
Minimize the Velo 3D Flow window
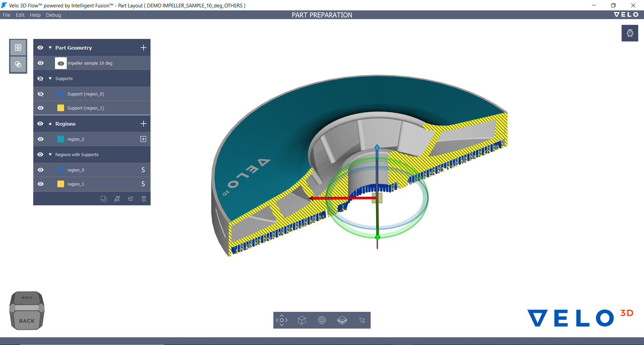tap(594, 5)
